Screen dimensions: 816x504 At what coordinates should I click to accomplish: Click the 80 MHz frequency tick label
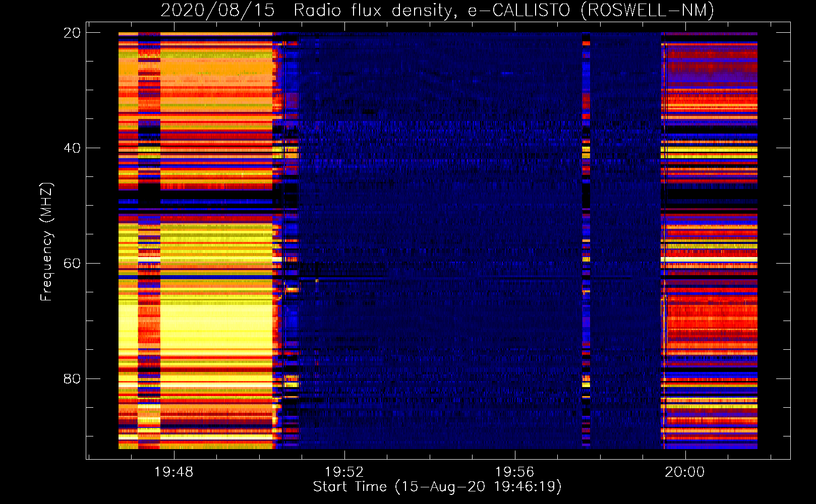pyautogui.click(x=72, y=379)
